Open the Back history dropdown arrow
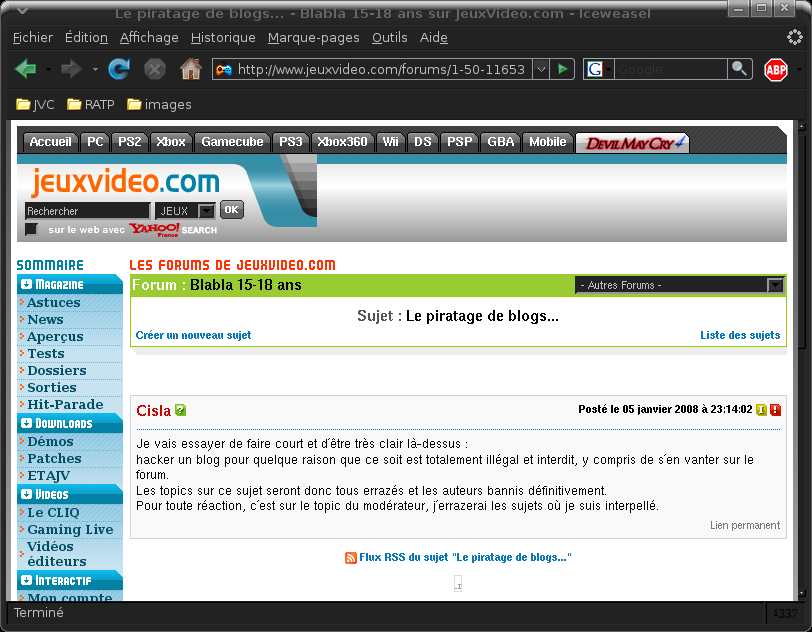 (x=48, y=69)
